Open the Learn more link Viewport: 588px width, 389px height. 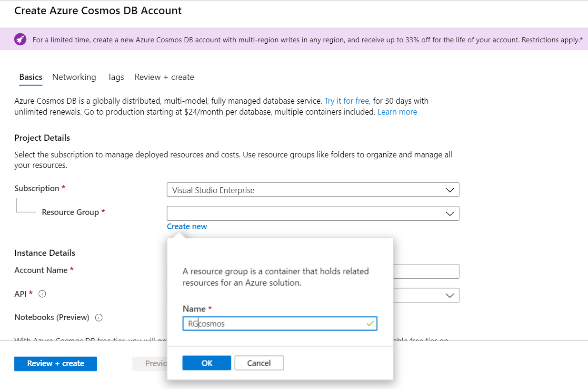pyautogui.click(x=397, y=112)
